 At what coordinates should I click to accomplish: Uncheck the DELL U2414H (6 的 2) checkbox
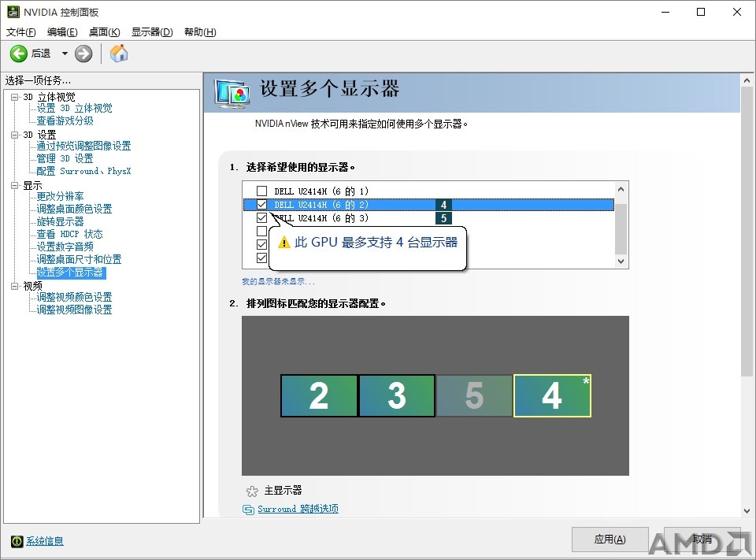click(x=261, y=205)
